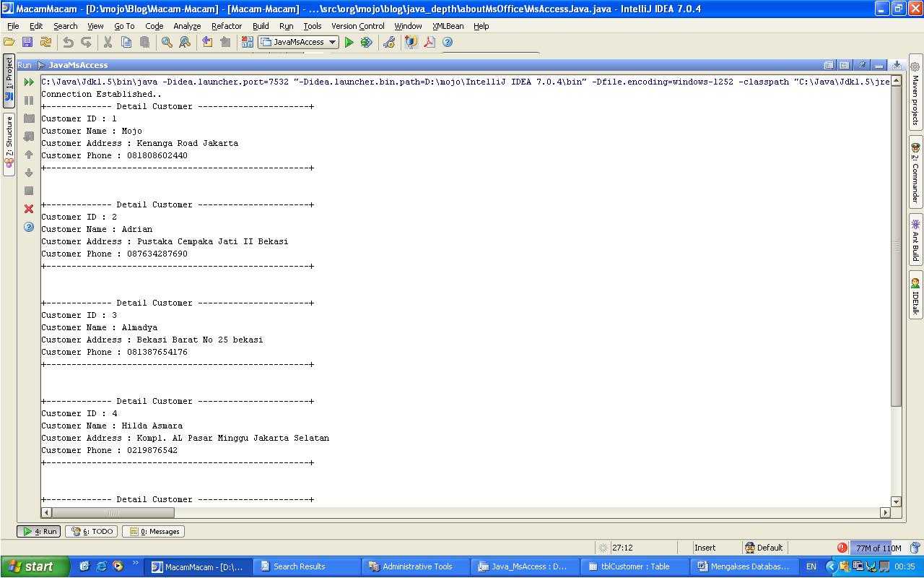Run the configuration with the green play button
The image size is (924, 578).
tap(349, 43)
